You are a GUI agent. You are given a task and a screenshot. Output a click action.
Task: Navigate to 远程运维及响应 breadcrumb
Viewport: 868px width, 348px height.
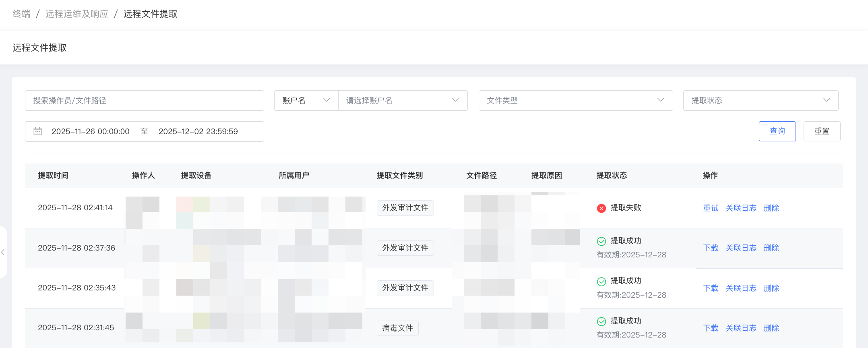(x=77, y=14)
